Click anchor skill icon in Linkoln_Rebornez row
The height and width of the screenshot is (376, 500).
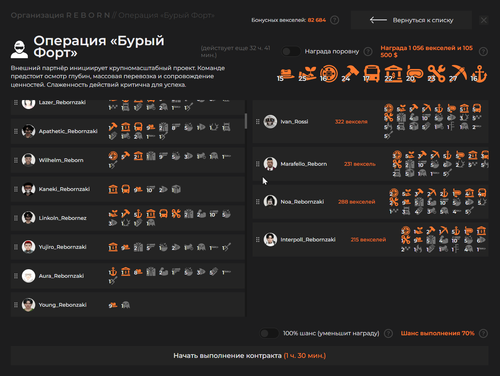(x=138, y=213)
